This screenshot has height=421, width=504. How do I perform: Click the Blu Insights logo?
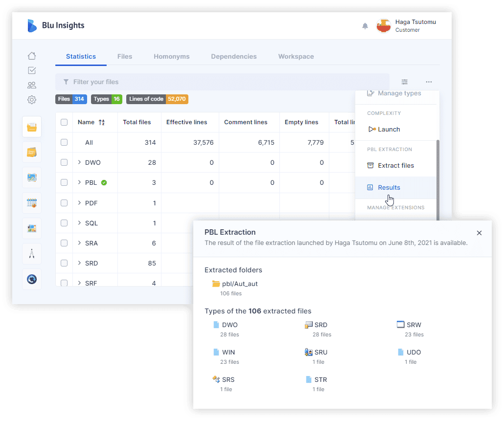[56, 26]
